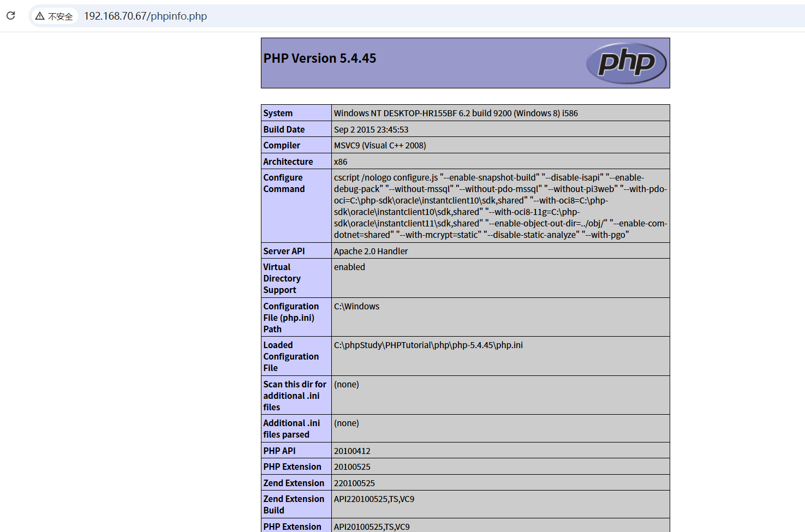Click (none) value for additional .ini parsed

click(347, 423)
